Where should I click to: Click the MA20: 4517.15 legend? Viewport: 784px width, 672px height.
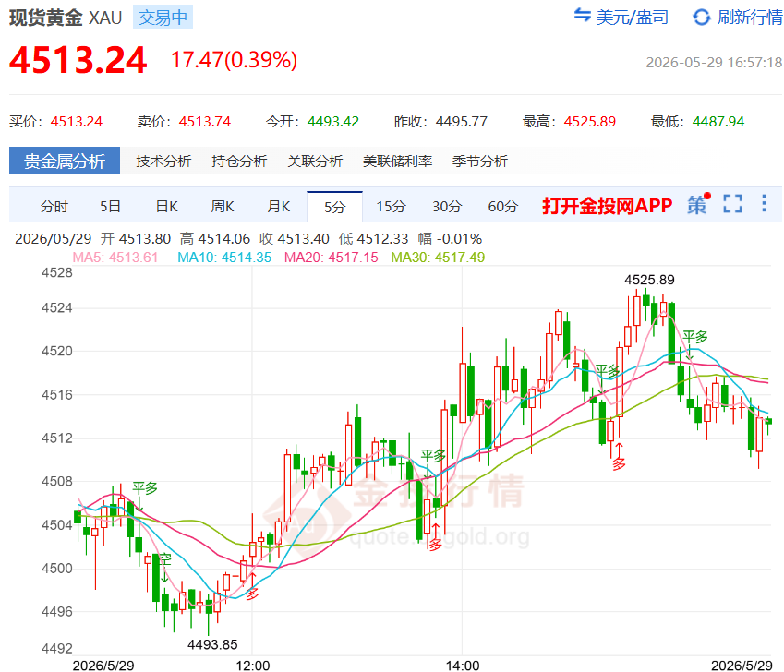[x=331, y=258]
